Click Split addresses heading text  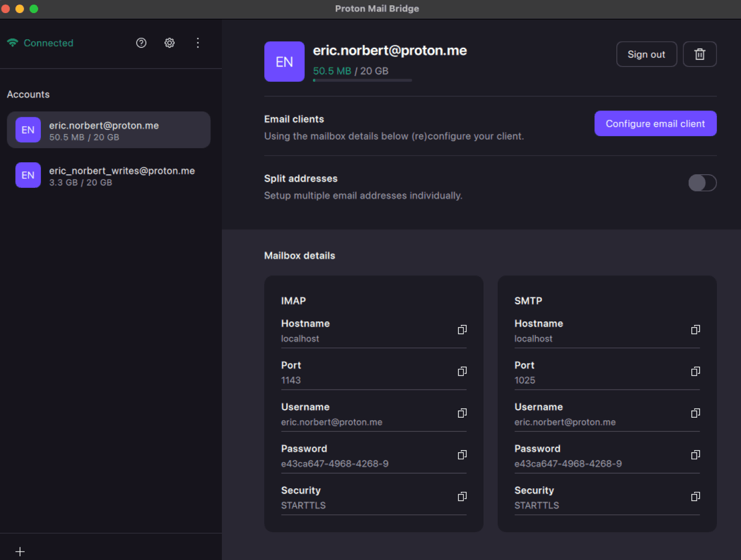click(301, 178)
